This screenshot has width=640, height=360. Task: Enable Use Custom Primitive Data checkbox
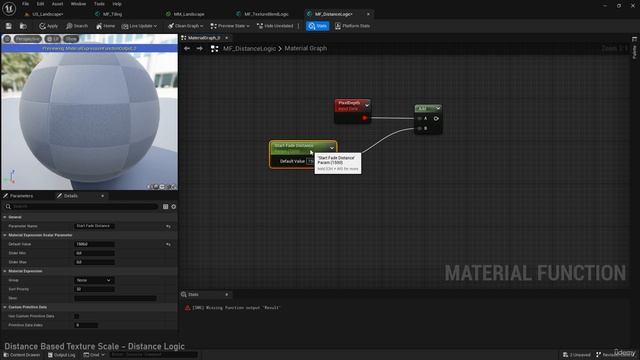(x=77, y=316)
